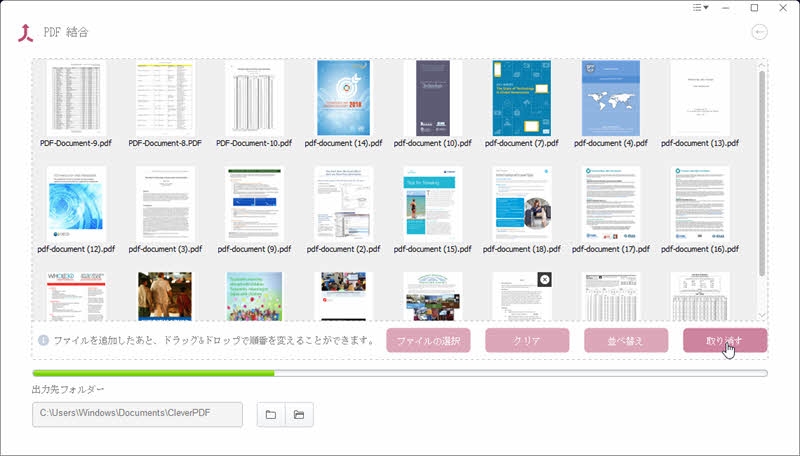Image resolution: width=800 pixels, height=456 pixels.
Task: Click the browse output folder icon
Action: click(x=271, y=415)
